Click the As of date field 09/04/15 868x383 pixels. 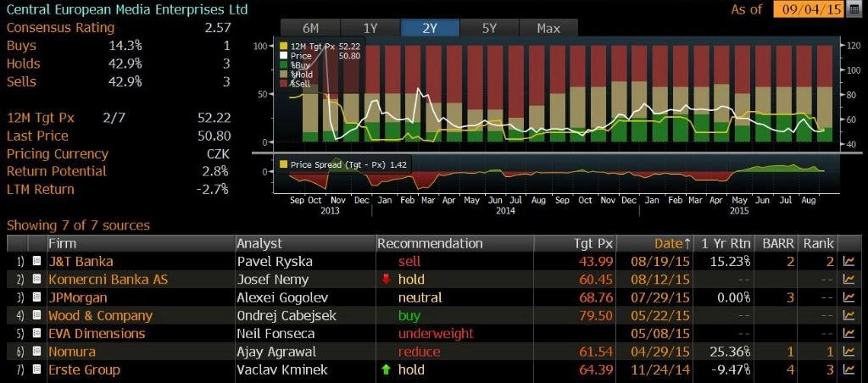810,9
